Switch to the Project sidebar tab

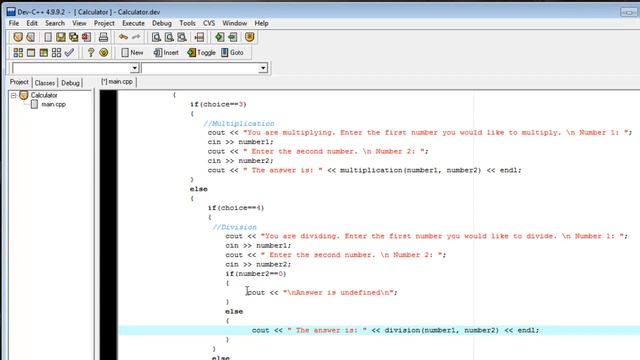coord(19,82)
